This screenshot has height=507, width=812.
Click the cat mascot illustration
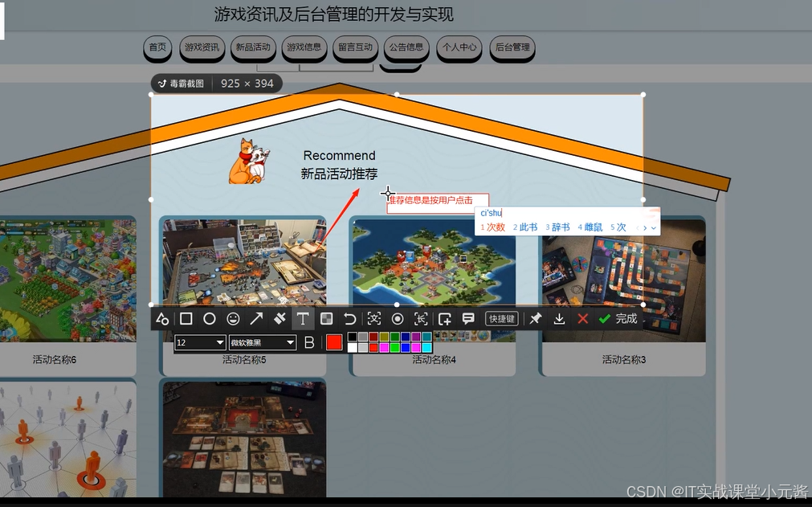tap(249, 161)
